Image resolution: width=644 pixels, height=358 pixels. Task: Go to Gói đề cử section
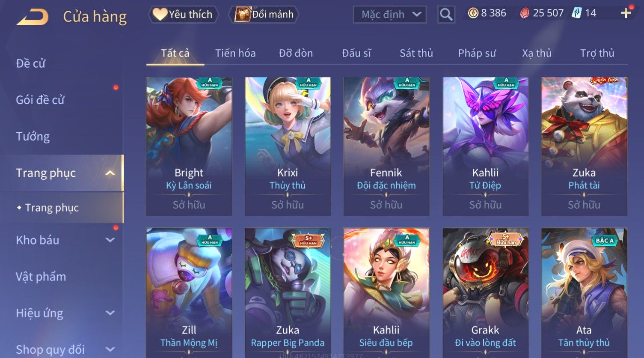[x=40, y=100]
